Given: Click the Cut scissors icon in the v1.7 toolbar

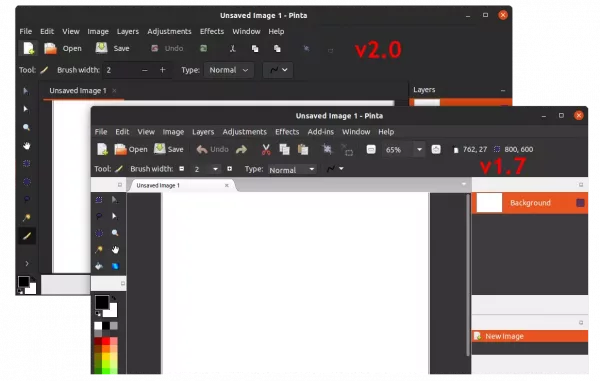Looking at the screenshot, I should tap(266, 149).
